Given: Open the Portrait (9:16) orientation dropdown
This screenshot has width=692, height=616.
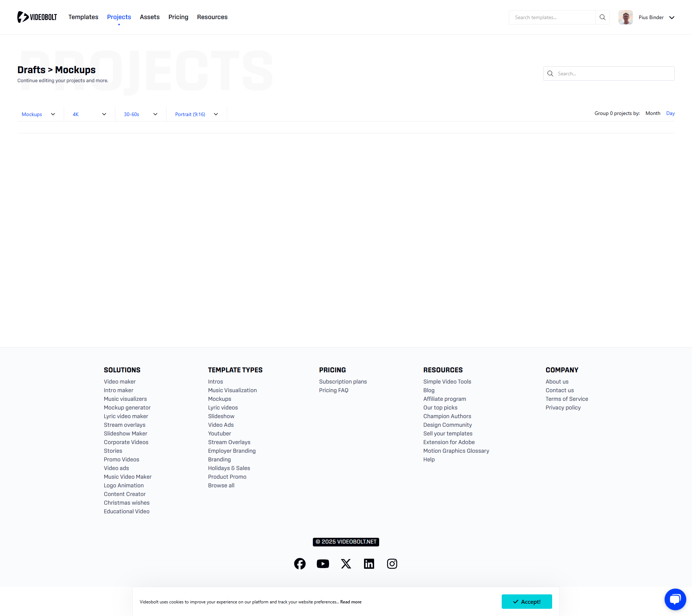Looking at the screenshot, I should click(196, 114).
